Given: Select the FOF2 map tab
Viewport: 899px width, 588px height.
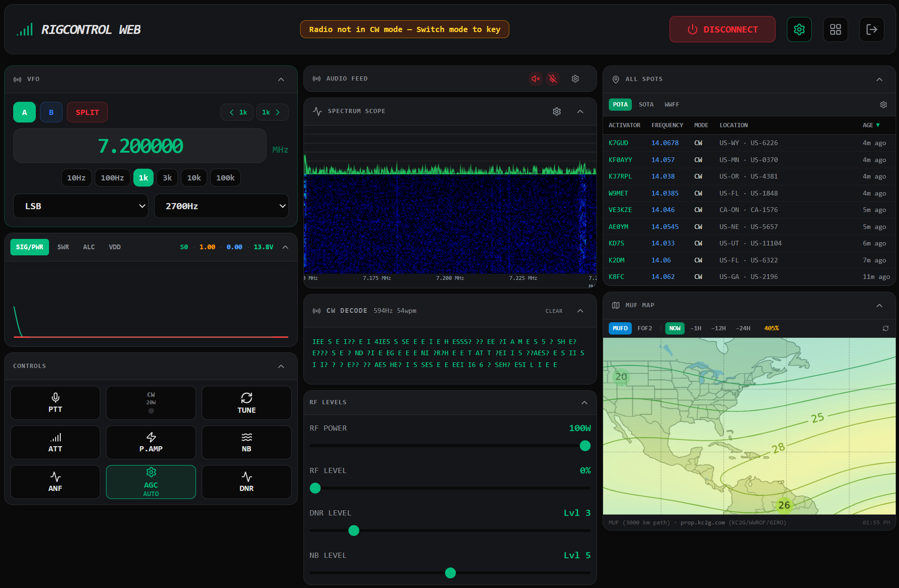Looking at the screenshot, I should [x=645, y=328].
